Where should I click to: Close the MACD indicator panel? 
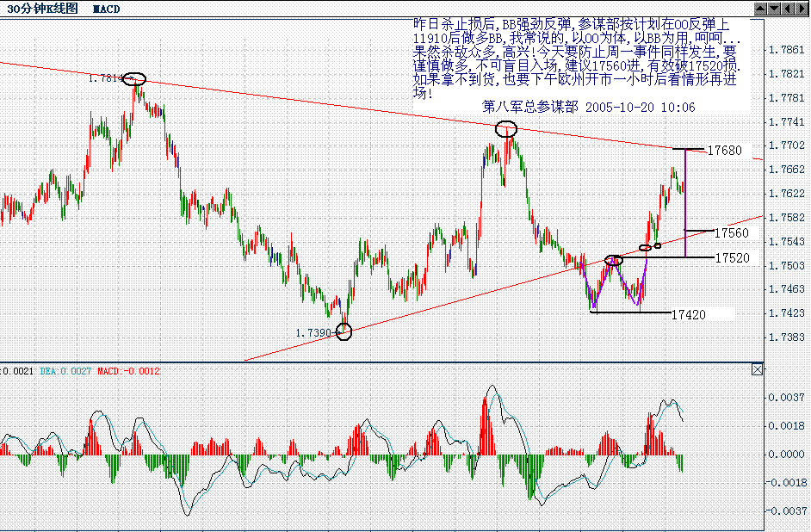click(758, 369)
